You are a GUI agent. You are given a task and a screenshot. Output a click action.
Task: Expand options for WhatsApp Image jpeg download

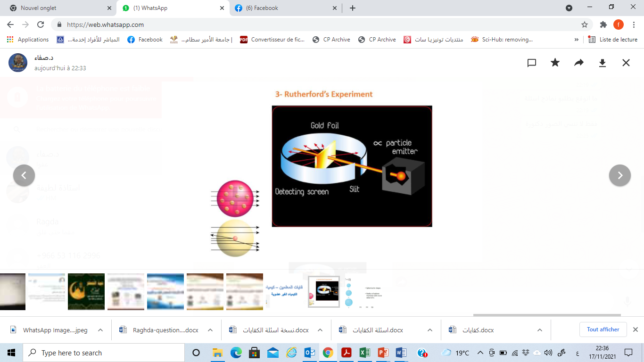(x=100, y=330)
